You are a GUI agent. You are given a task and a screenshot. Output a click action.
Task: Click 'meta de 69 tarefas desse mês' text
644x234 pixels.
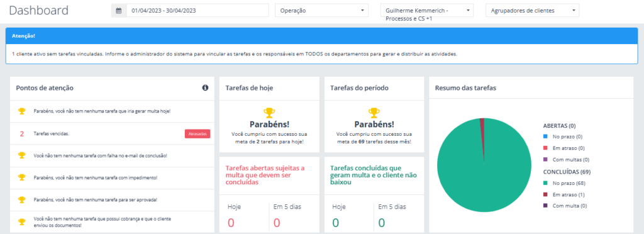374,142
